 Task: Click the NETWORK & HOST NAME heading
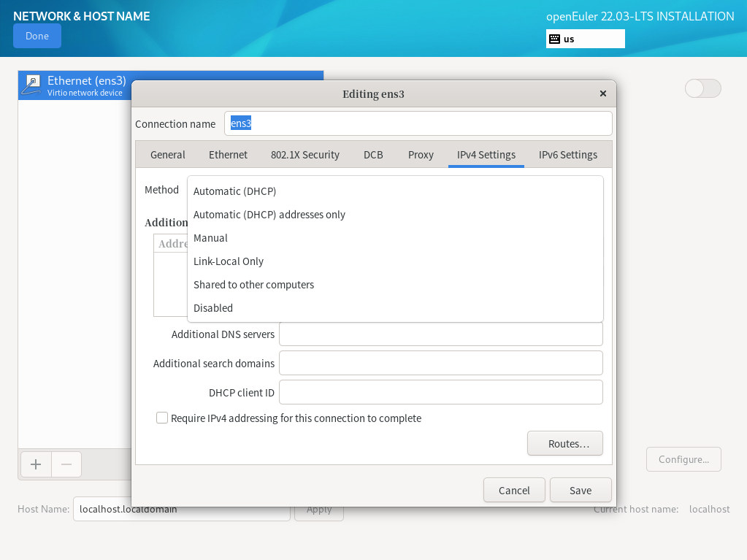point(82,16)
